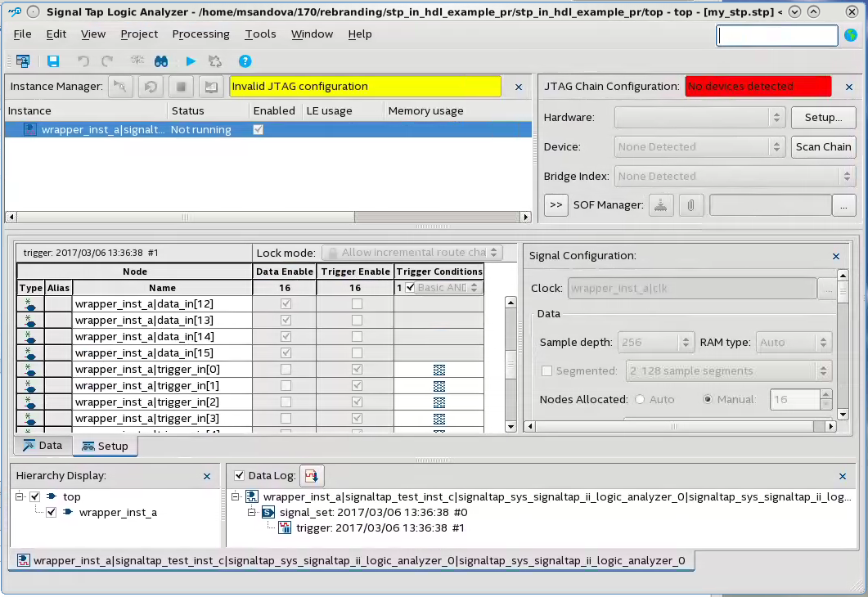Click the SOF Manager program device icon
Screen dimensions: 868x597
point(660,205)
